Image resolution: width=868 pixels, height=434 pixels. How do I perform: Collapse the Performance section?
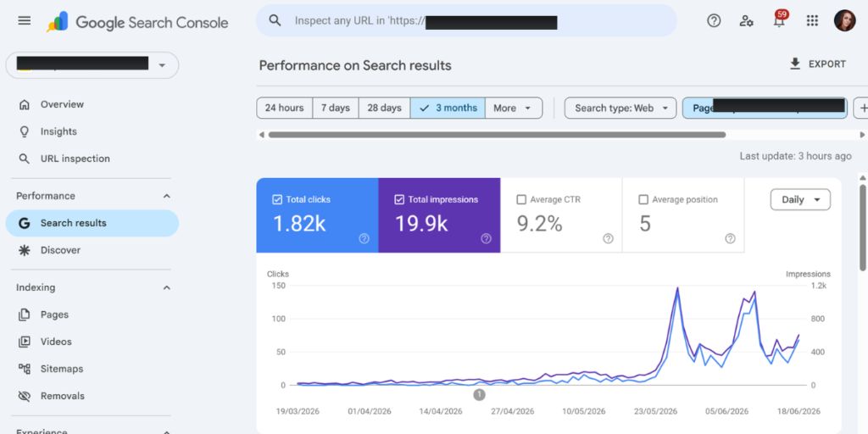(167, 196)
